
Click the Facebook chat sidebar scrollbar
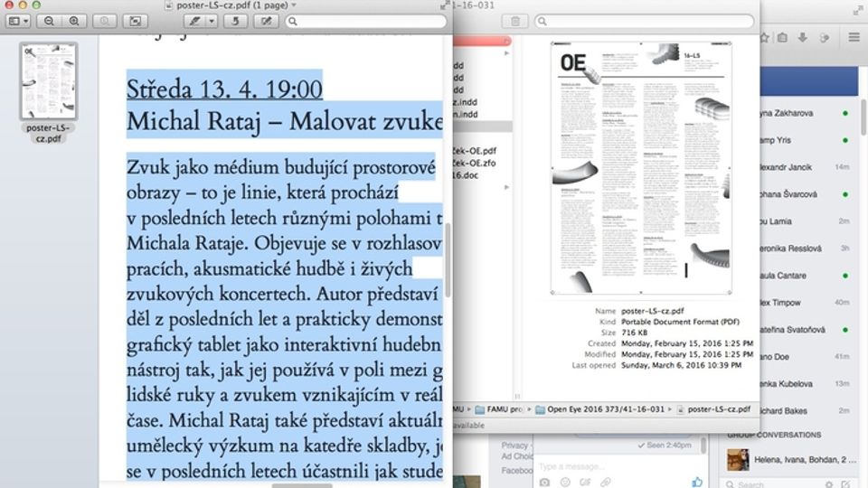[x=863, y=117]
